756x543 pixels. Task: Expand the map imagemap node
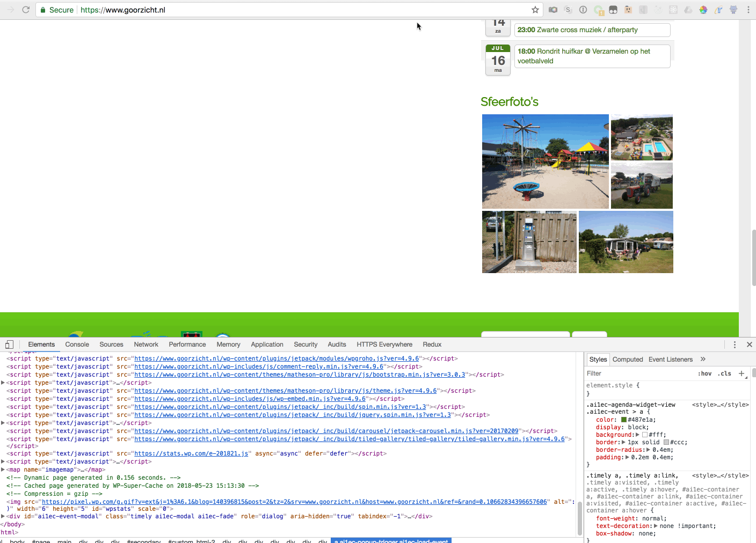point(3,469)
